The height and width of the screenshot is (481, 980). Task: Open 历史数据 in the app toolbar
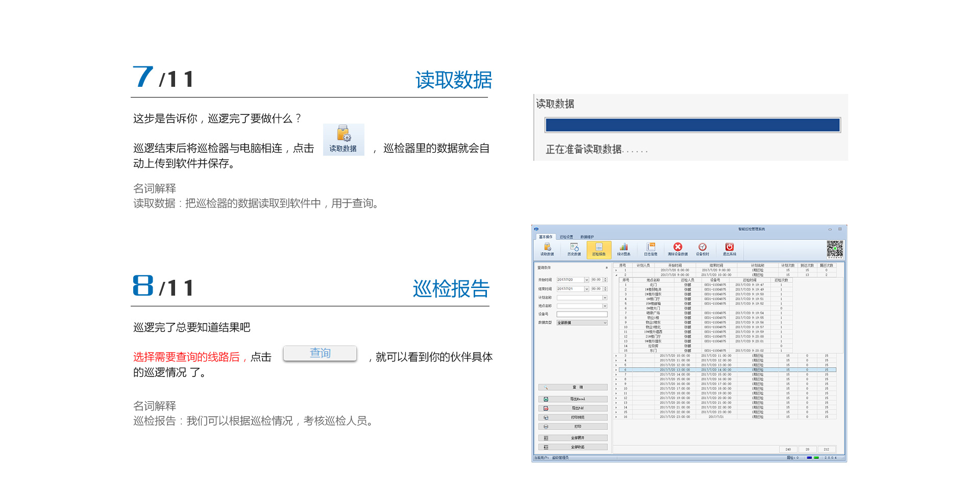pyautogui.click(x=574, y=249)
